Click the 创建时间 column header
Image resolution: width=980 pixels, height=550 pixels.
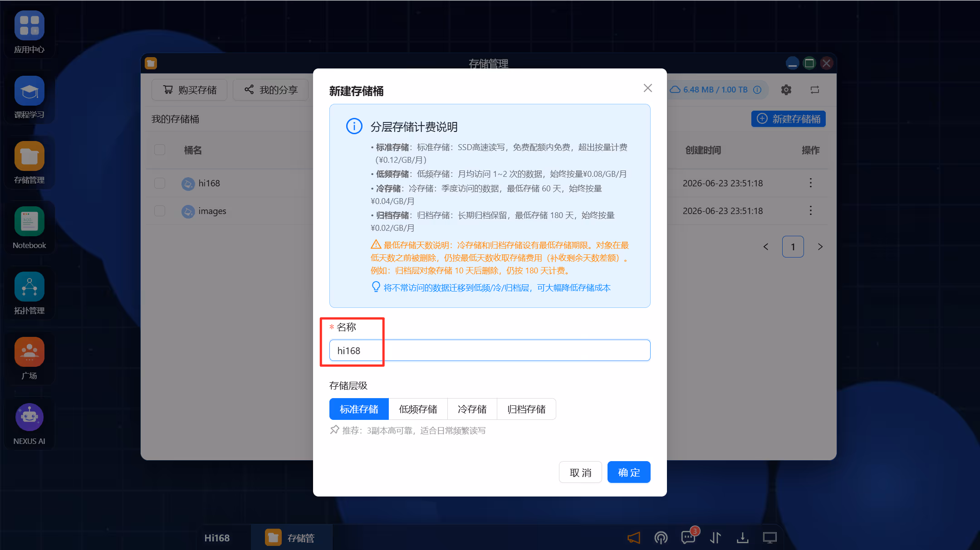point(703,150)
